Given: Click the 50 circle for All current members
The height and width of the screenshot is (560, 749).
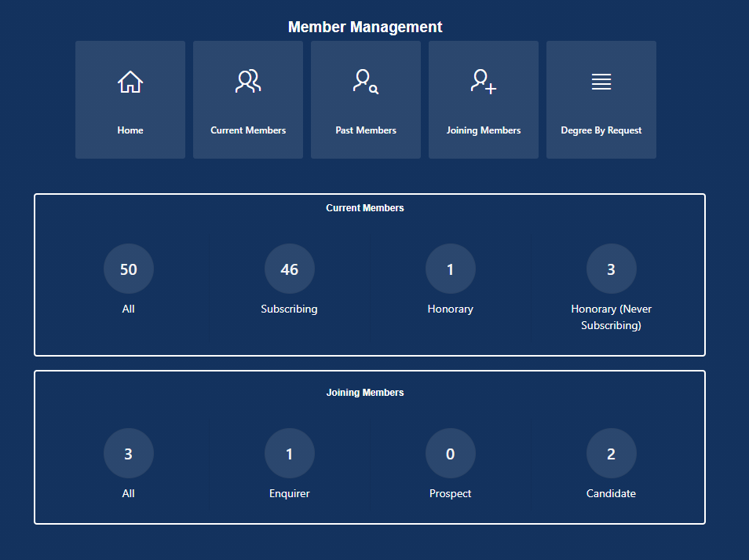Looking at the screenshot, I should 129,269.
